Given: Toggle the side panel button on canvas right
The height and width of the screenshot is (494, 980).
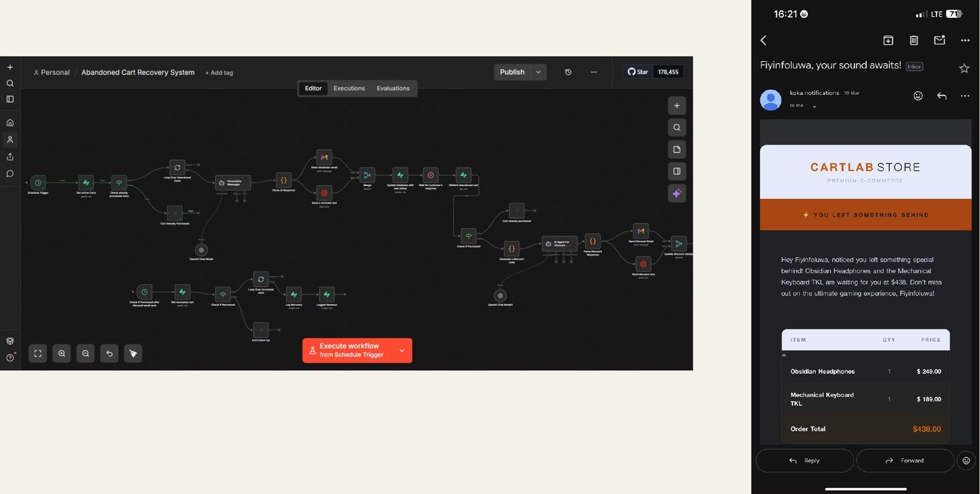Looking at the screenshot, I should click(677, 171).
